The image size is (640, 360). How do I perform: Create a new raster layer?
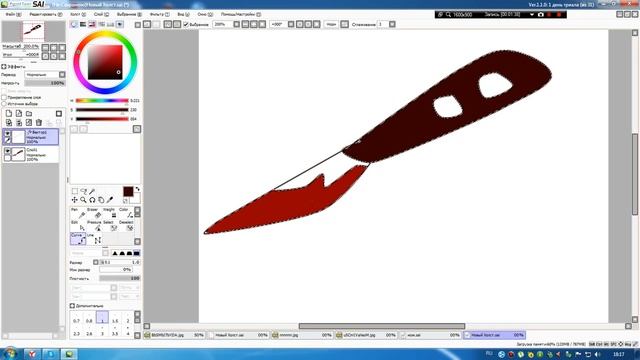point(9,113)
